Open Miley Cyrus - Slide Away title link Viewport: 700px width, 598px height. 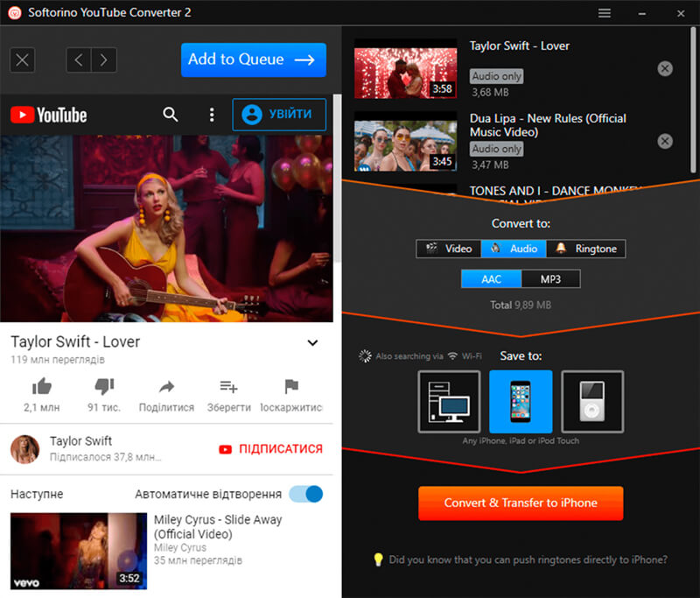tap(218, 527)
